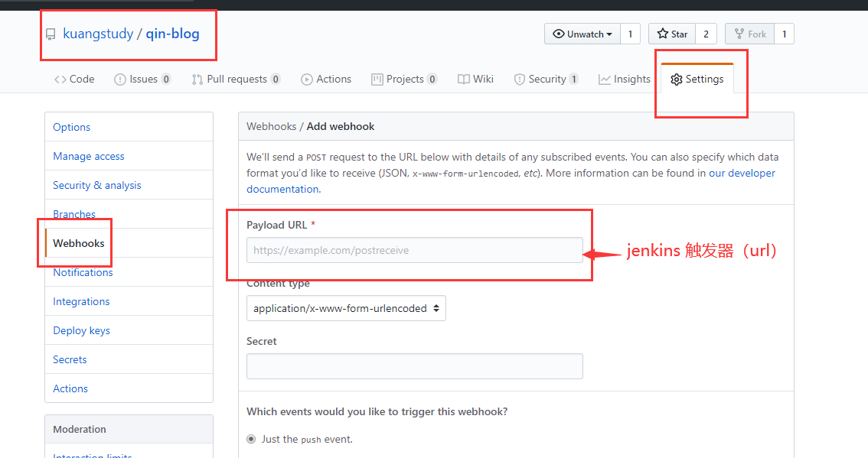Click the issue circle icon of the Issues tab

(x=119, y=80)
